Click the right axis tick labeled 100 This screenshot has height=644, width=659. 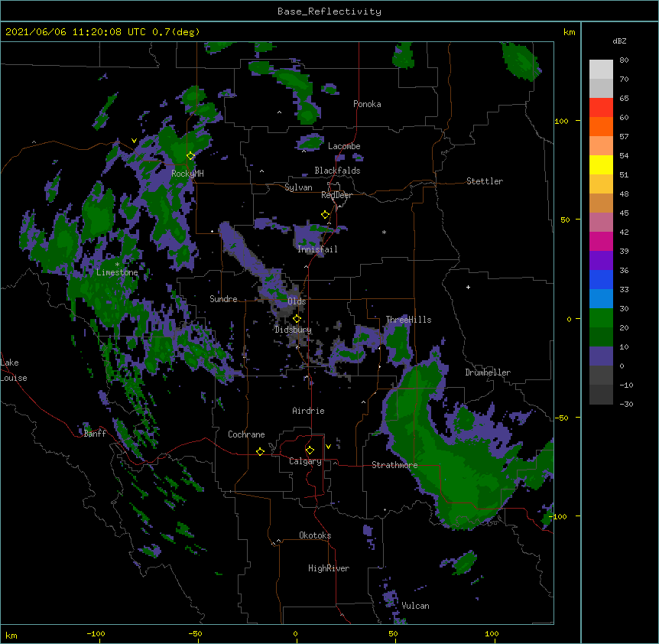point(561,122)
